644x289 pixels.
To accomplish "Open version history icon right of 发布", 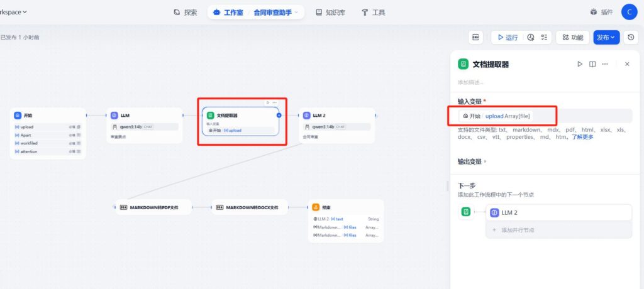I will pos(631,38).
